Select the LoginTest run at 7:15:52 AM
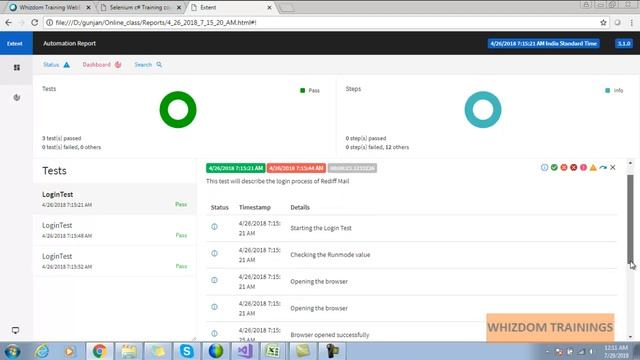Image resolution: width=640 pixels, height=360 pixels. 115,261
